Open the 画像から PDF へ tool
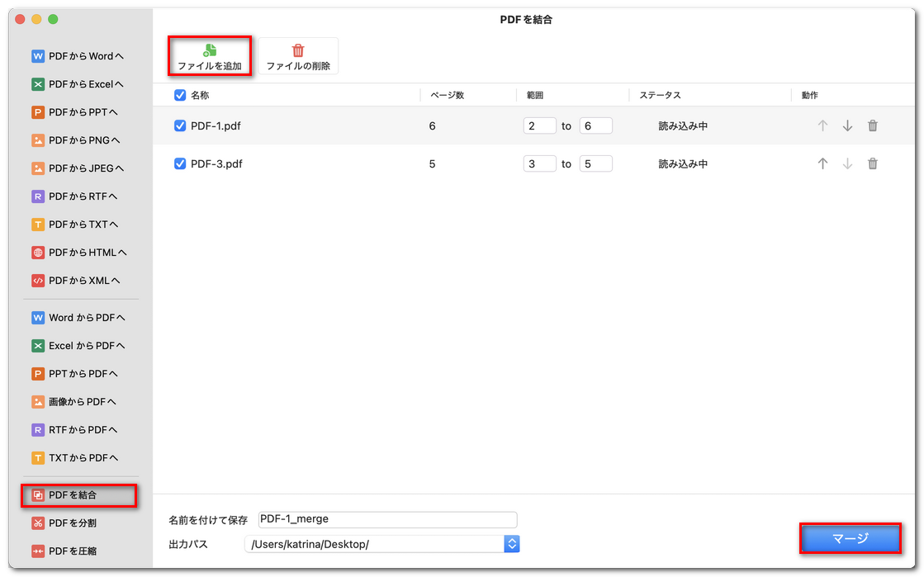This screenshot has width=924, height=577. [x=81, y=401]
